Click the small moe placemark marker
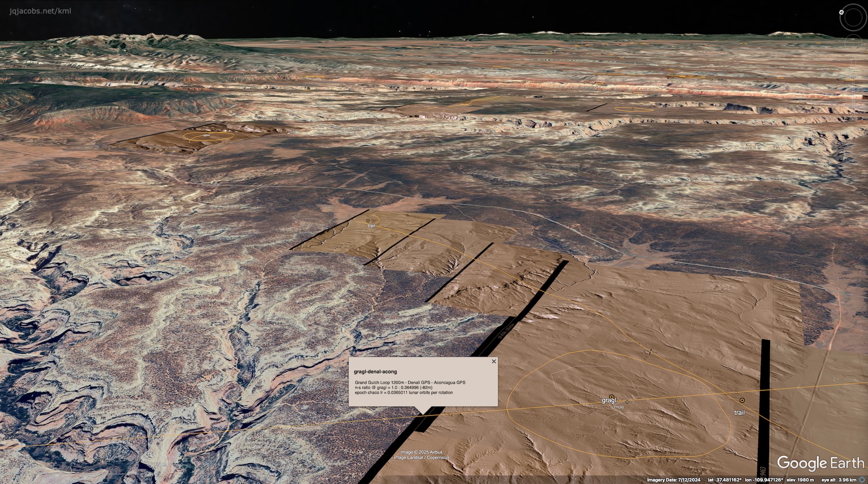The image size is (868, 484). [627, 402]
